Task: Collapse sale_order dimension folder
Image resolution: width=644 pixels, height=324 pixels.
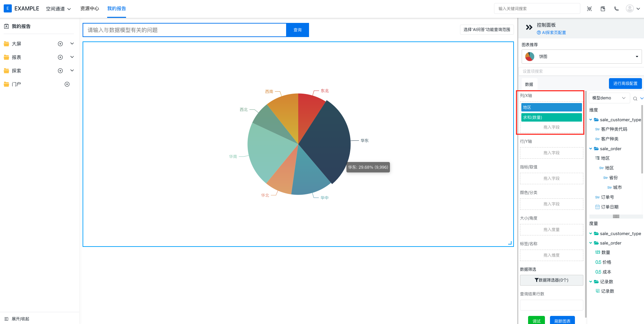Action: coord(591,149)
